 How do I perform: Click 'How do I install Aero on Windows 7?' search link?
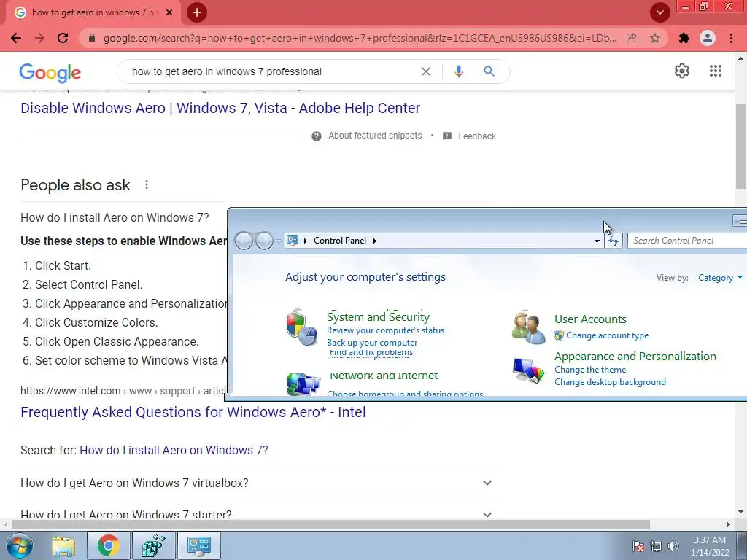(174, 450)
